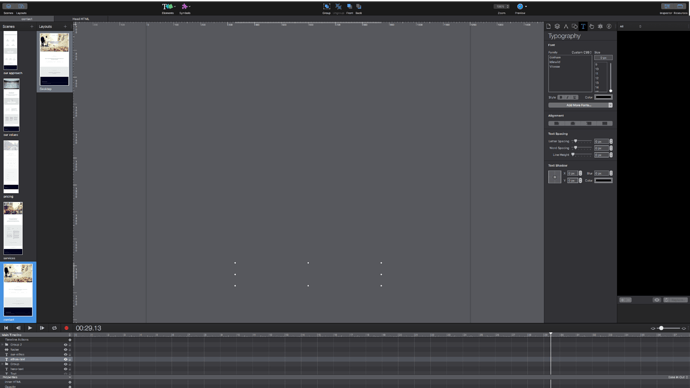The image size is (690, 388).
Task: Open the Preview browser dropdown arrow
Action: pos(526,7)
